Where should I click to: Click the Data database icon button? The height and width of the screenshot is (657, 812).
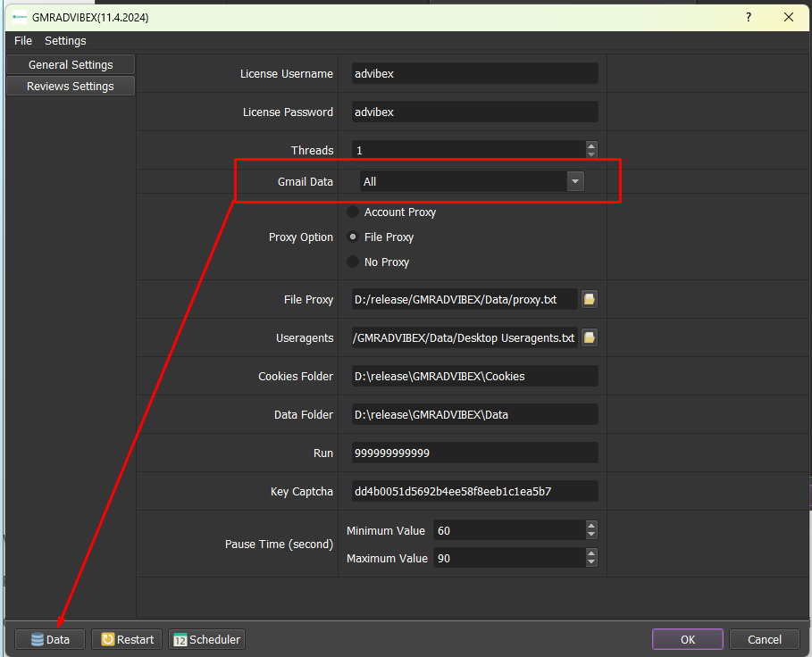pos(50,639)
